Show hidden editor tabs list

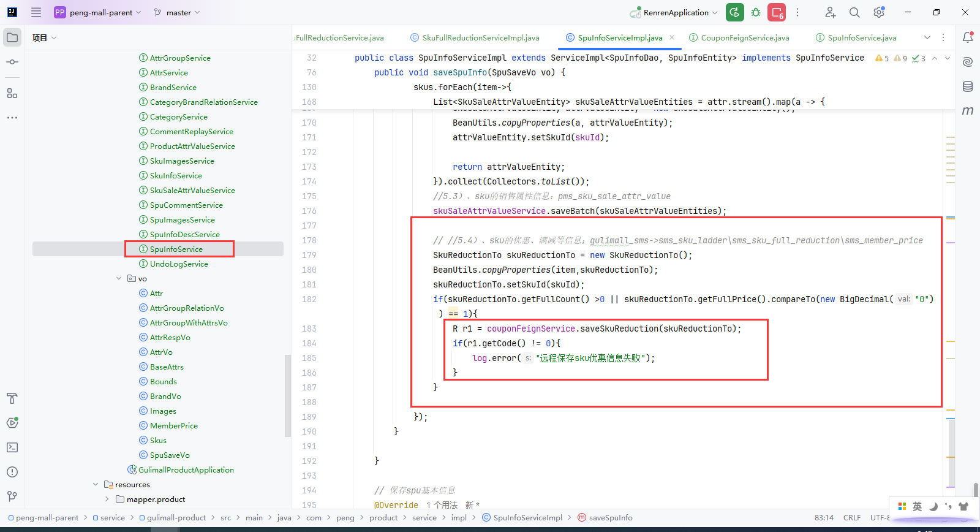pos(927,37)
